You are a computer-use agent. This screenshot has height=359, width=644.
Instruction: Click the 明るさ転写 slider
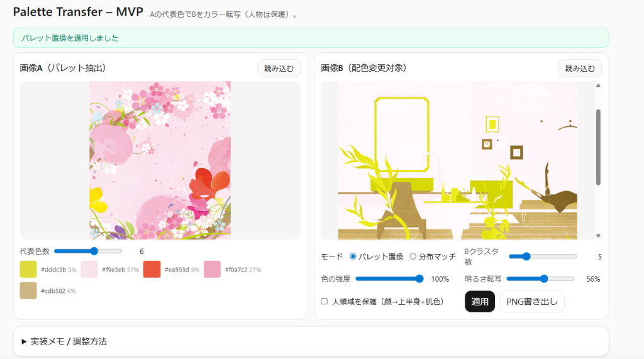click(x=540, y=279)
